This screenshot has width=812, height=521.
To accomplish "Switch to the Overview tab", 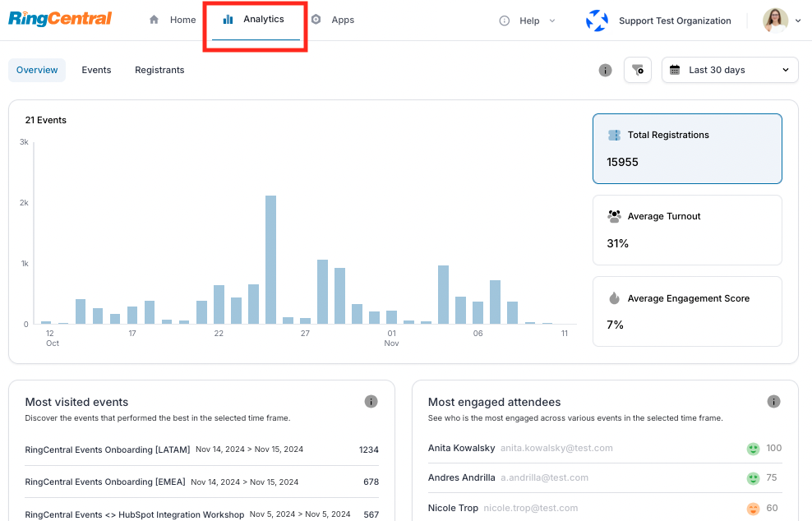I will (37, 70).
